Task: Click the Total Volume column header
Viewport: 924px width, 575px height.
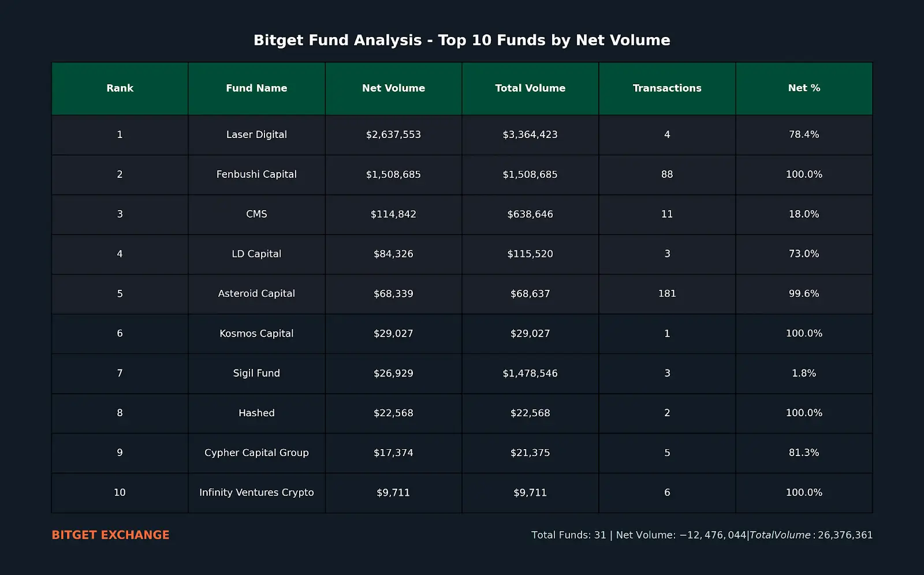Action: pyautogui.click(x=530, y=88)
